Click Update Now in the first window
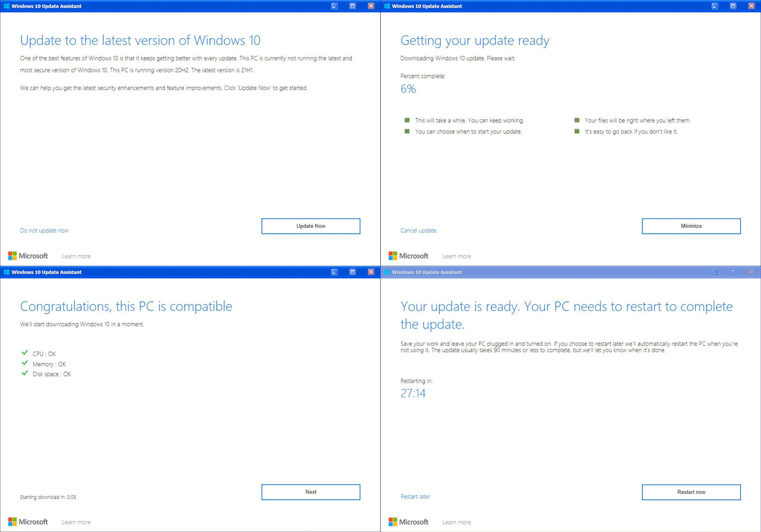The width and height of the screenshot is (761, 532). pos(311,226)
